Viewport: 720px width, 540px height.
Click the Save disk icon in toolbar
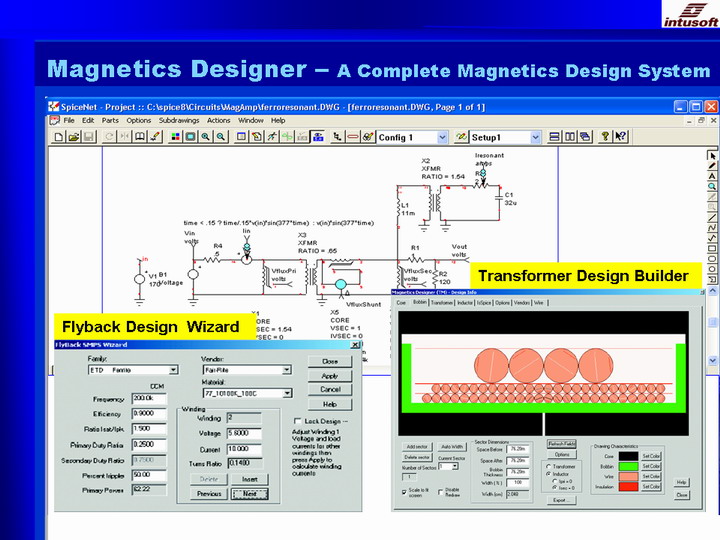(x=89, y=137)
